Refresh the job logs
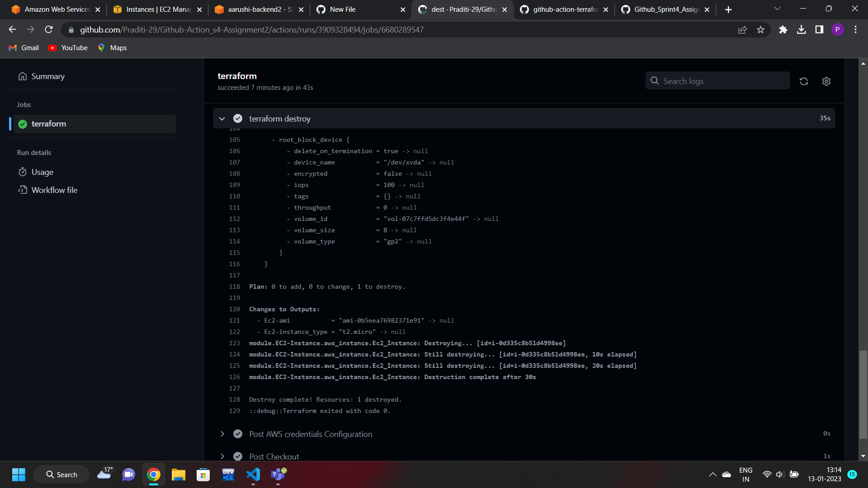Image resolution: width=868 pixels, height=488 pixels. (804, 81)
